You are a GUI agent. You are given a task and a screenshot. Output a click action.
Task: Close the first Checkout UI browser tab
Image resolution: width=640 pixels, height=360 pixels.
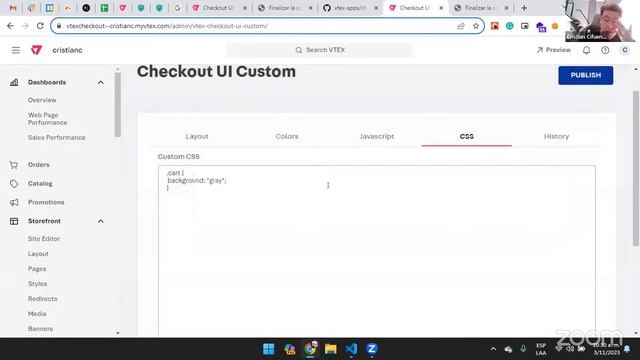pyautogui.click(x=245, y=8)
